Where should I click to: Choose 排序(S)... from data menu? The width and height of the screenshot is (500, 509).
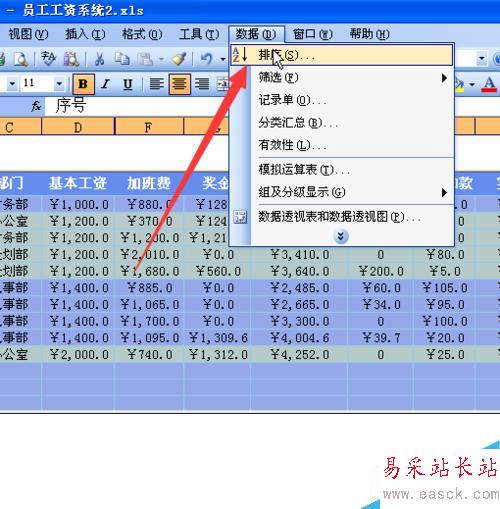coord(342,55)
